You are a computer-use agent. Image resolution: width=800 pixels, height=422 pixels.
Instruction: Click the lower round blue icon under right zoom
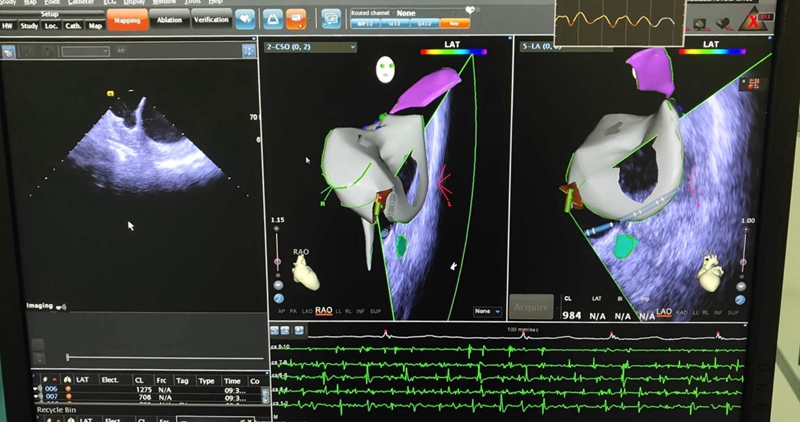(x=740, y=300)
